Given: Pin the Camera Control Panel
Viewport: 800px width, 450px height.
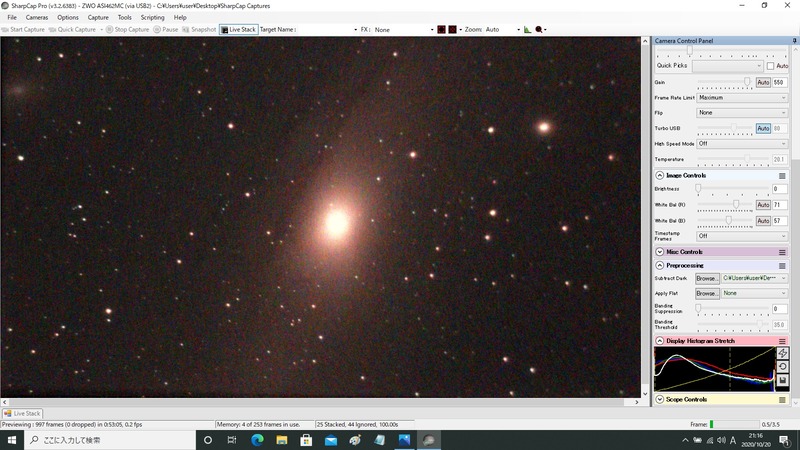Looking at the screenshot, I should [x=794, y=40].
